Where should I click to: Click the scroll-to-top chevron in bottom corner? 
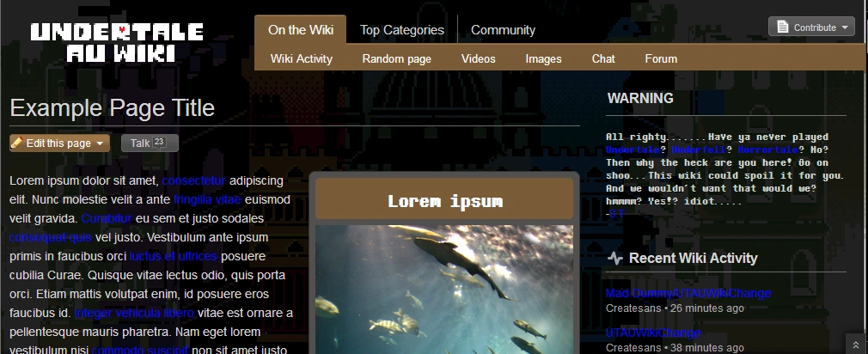855,344
